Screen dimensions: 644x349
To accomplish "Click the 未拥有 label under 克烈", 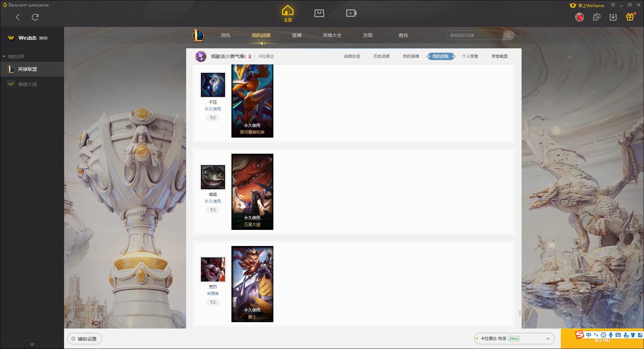I will click(x=213, y=294).
